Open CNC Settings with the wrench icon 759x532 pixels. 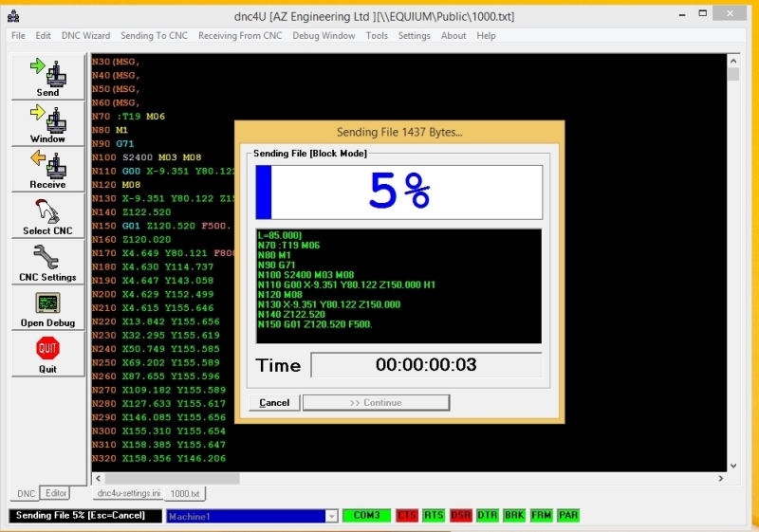tap(47, 263)
